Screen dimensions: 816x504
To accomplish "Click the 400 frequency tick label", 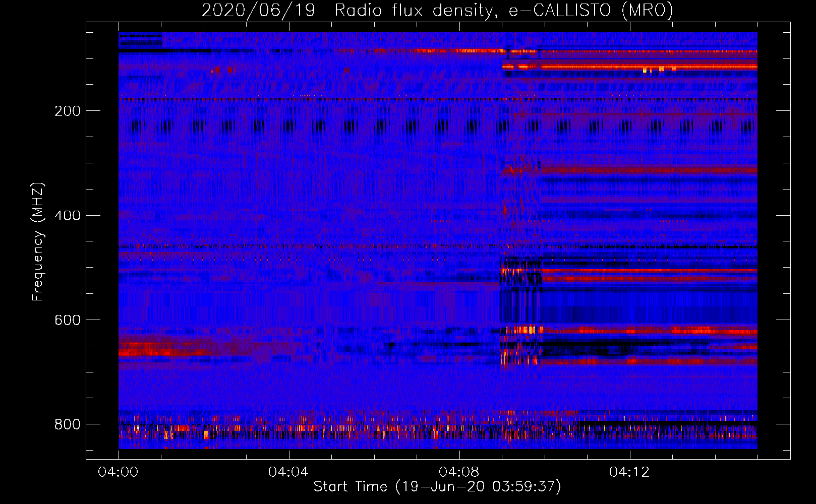I will [68, 216].
